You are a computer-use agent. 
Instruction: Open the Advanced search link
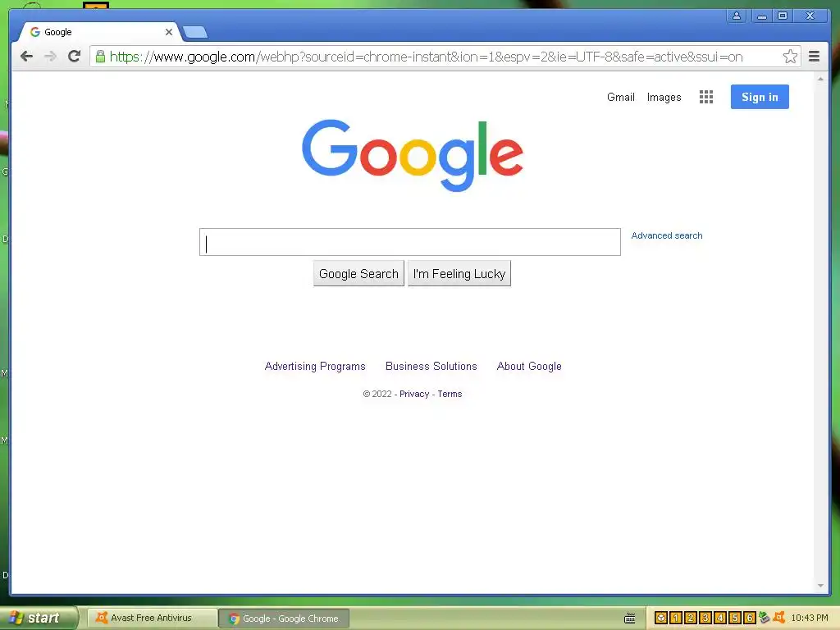pyautogui.click(x=666, y=235)
